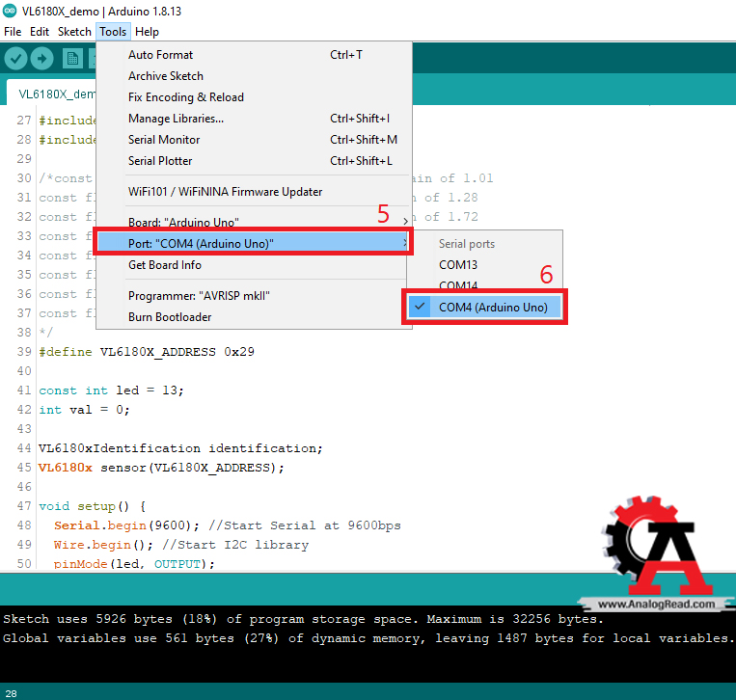Open the Sketch menu
736x700 pixels.
(74, 32)
